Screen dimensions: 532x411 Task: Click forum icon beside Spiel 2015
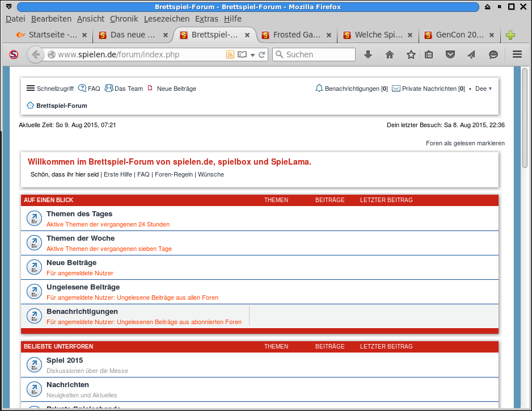point(34,365)
